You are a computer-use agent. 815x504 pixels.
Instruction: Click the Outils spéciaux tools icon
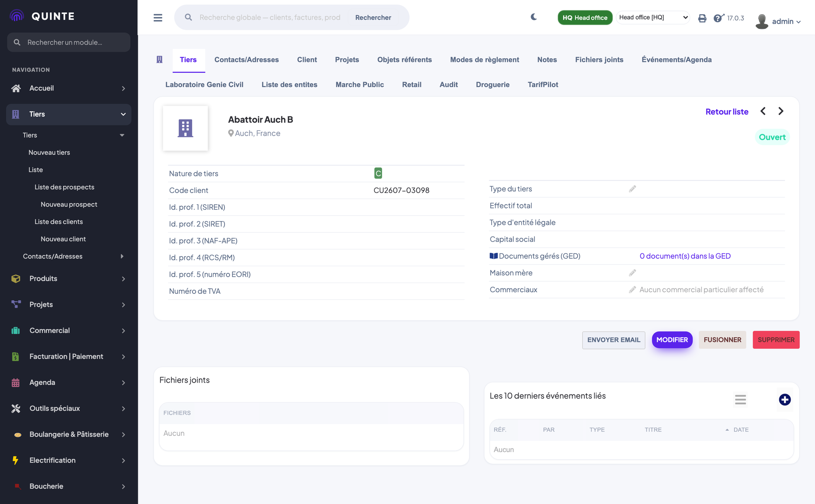(x=16, y=408)
